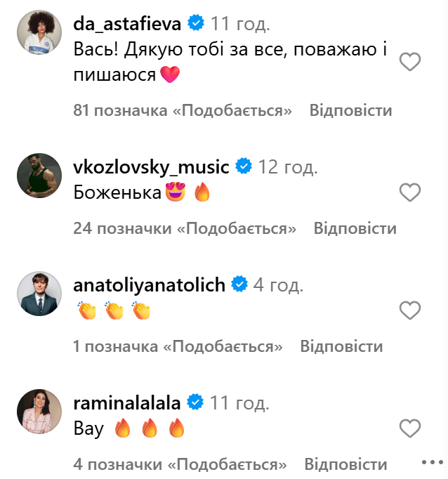View the 81 likes on da_astafieva's comment
Screen dimensions: 448x479
coord(182,111)
